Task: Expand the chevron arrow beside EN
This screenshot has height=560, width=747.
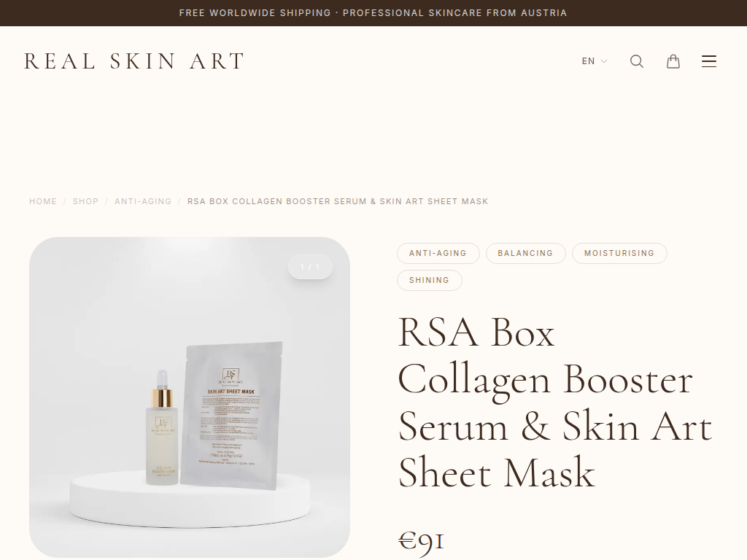Action: pos(603,61)
